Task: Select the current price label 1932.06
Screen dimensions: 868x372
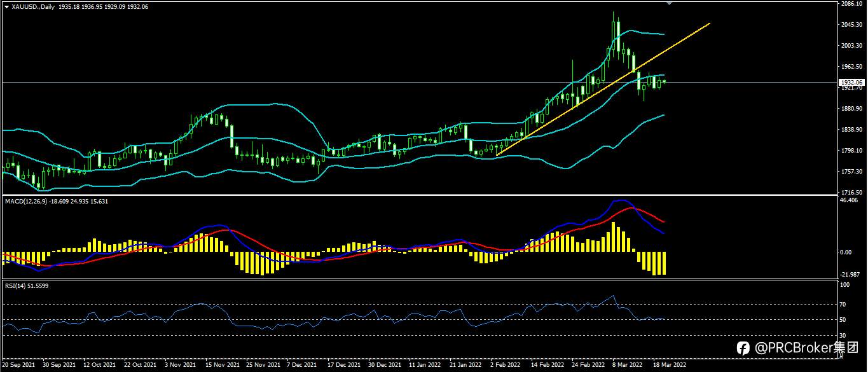Action: point(851,83)
